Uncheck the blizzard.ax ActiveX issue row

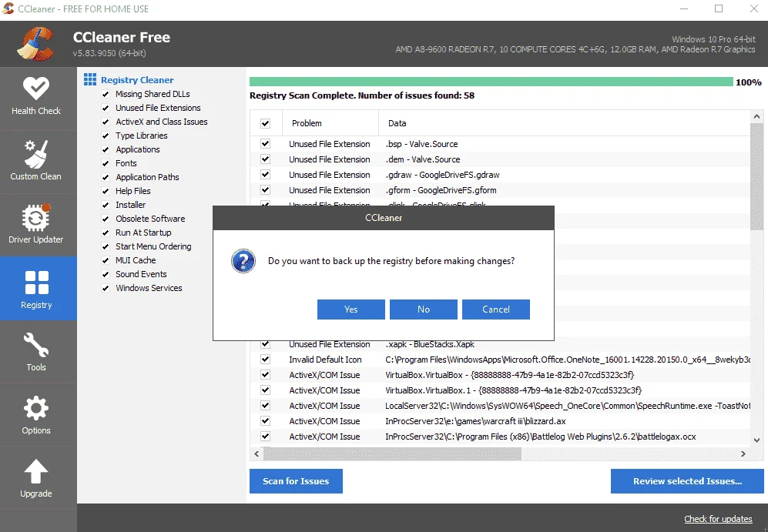pyautogui.click(x=266, y=421)
